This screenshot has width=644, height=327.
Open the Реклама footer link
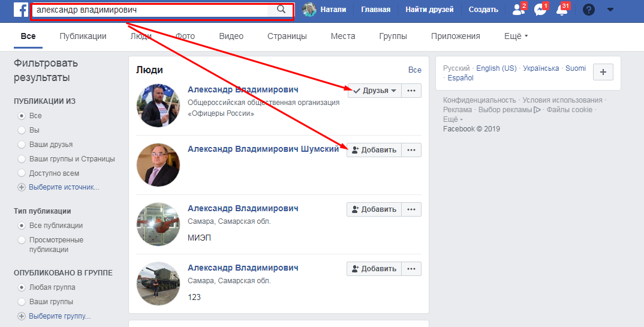(458, 110)
